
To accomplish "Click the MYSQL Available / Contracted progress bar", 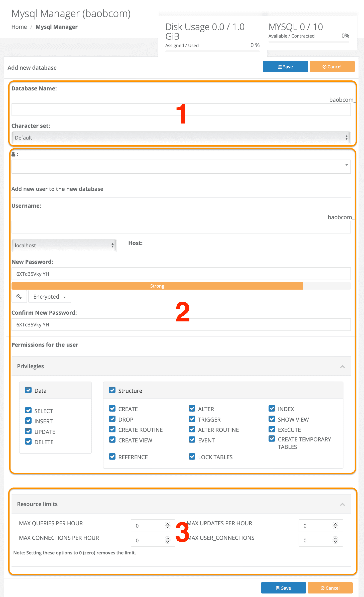I will 309,42.
